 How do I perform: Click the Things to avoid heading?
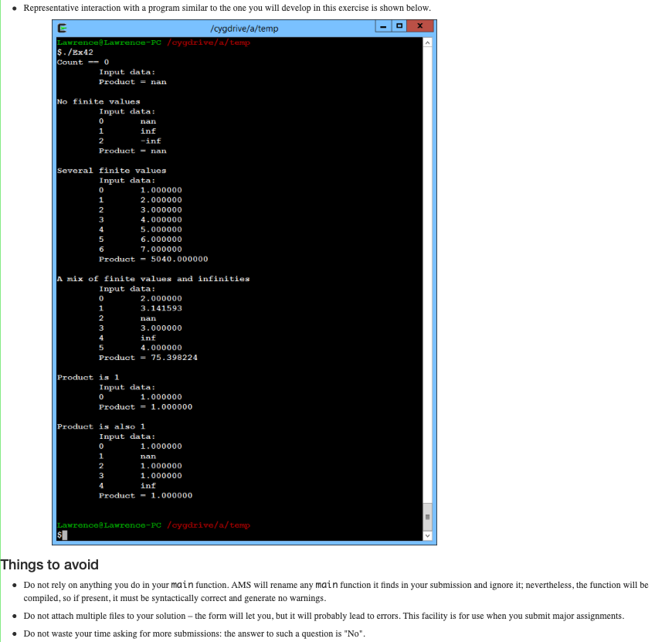(x=49, y=564)
